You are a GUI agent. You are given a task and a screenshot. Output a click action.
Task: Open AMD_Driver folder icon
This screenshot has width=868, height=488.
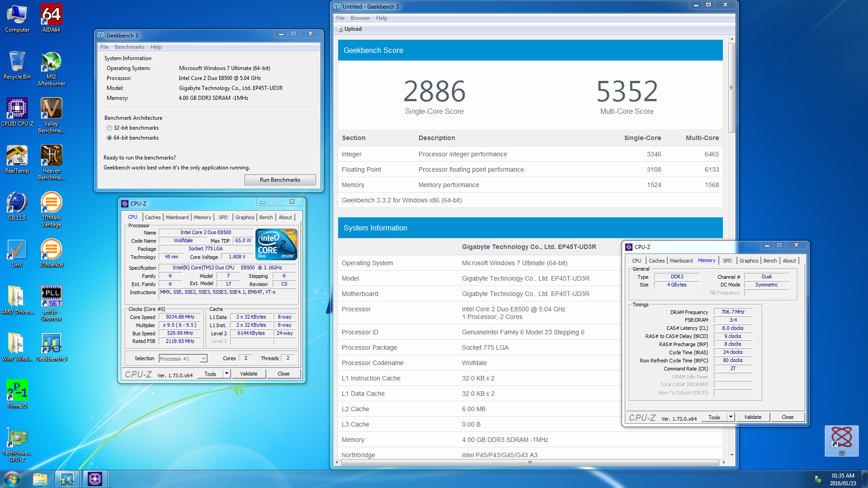[17, 300]
